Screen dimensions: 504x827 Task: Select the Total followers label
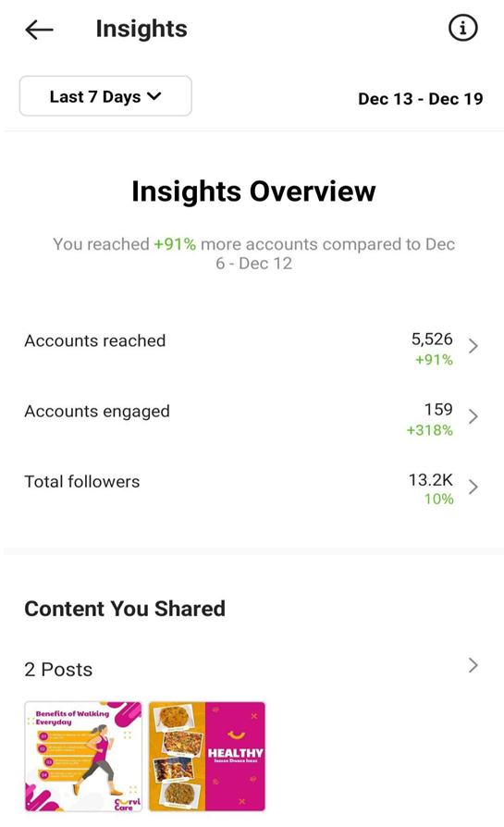tap(82, 482)
